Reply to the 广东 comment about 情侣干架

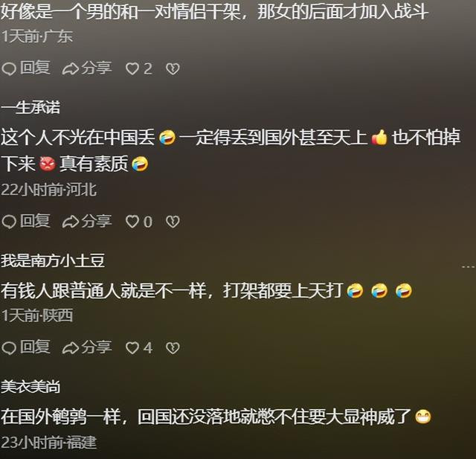[x=25, y=68]
